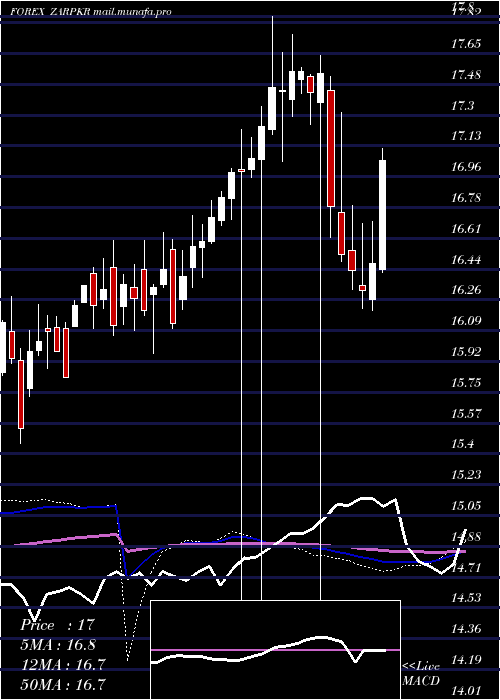This screenshot has height=700, width=500.
Task: Click the 17.3 price axis label
Action: pos(462,105)
